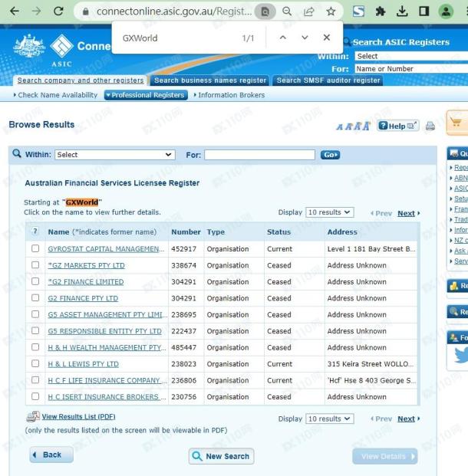This screenshot has height=476, width=468.
Task: Click the ASIC diamond logo
Action: tap(61, 46)
